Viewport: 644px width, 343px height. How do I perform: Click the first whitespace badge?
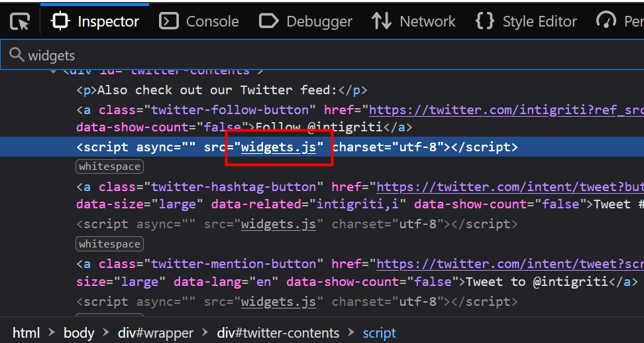(109, 167)
